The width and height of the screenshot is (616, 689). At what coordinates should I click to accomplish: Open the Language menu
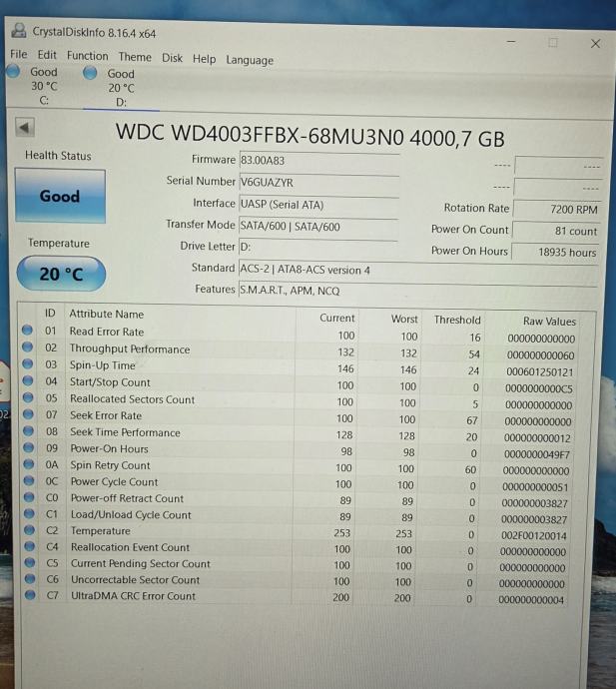250,60
